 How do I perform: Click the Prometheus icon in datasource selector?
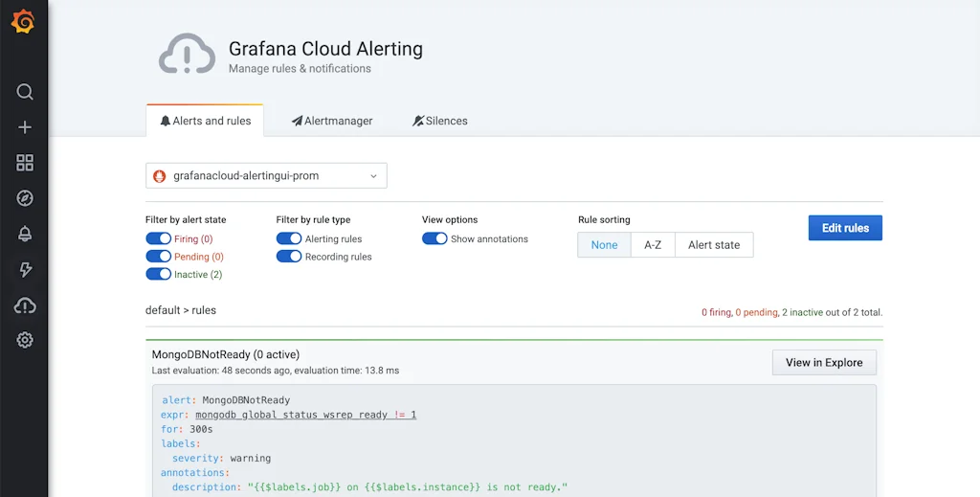click(x=160, y=175)
